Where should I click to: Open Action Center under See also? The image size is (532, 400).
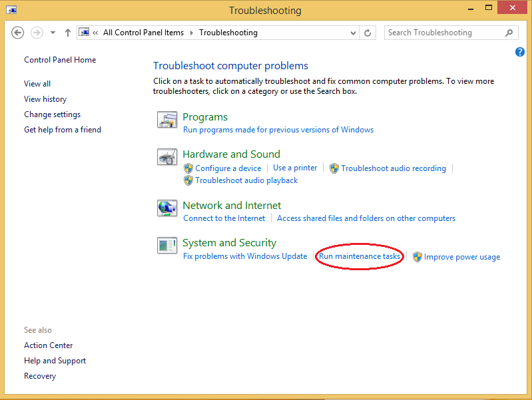pyautogui.click(x=48, y=345)
